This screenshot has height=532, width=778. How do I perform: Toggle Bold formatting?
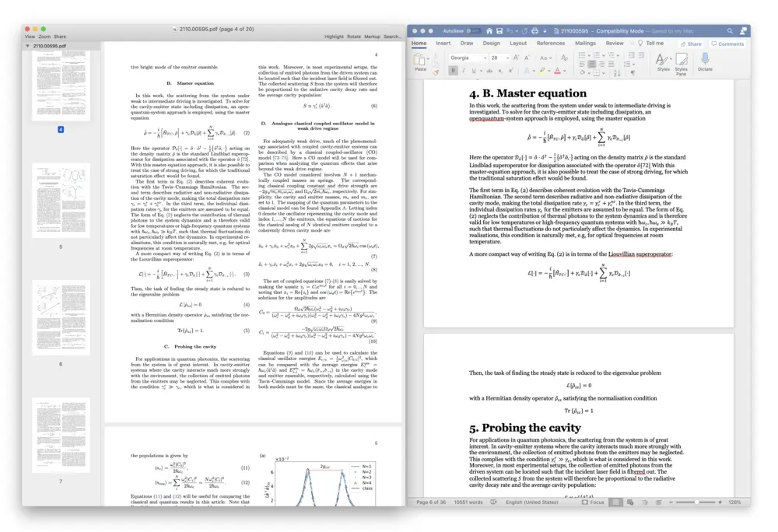pyautogui.click(x=454, y=71)
